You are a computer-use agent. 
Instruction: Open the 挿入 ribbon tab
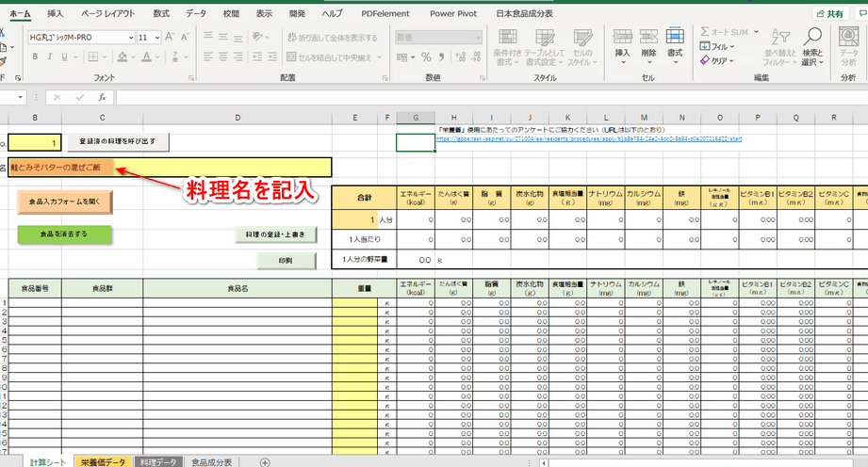(56, 14)
